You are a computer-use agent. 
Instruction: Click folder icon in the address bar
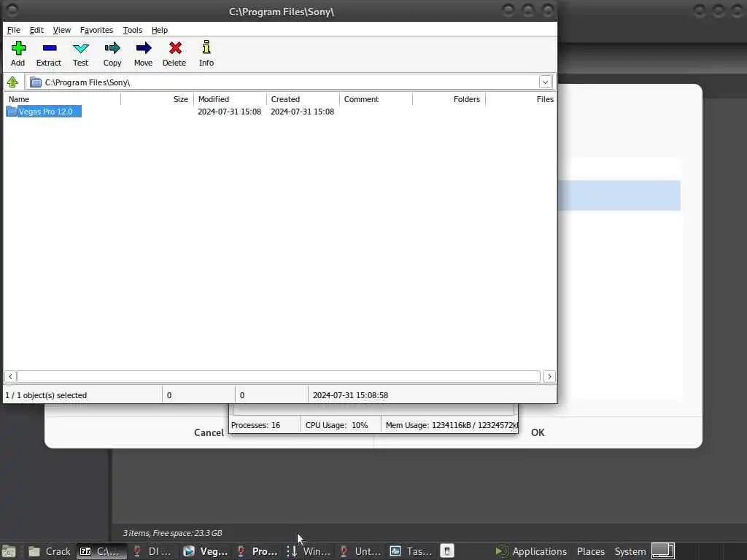click(x=35, y=82)
